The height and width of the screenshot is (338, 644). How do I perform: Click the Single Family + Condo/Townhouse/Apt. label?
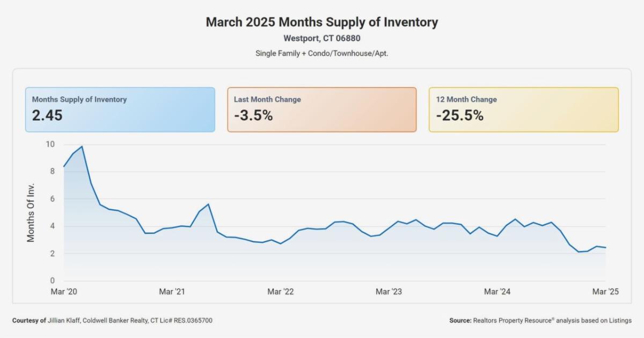point(322,54)
